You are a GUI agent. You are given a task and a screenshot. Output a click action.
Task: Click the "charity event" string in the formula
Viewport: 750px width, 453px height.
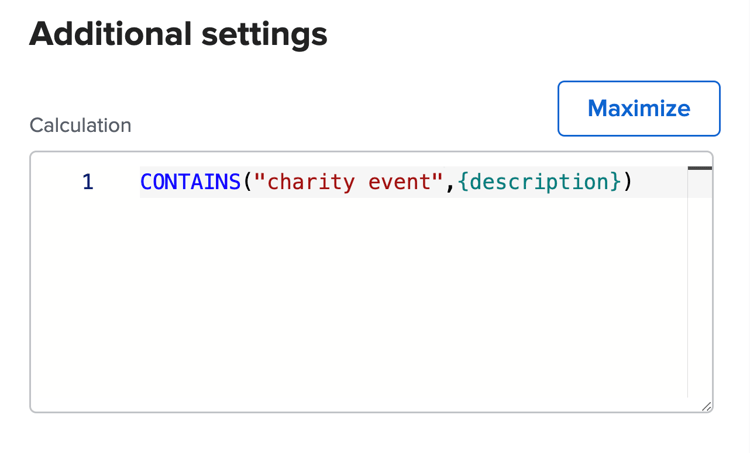348,182
